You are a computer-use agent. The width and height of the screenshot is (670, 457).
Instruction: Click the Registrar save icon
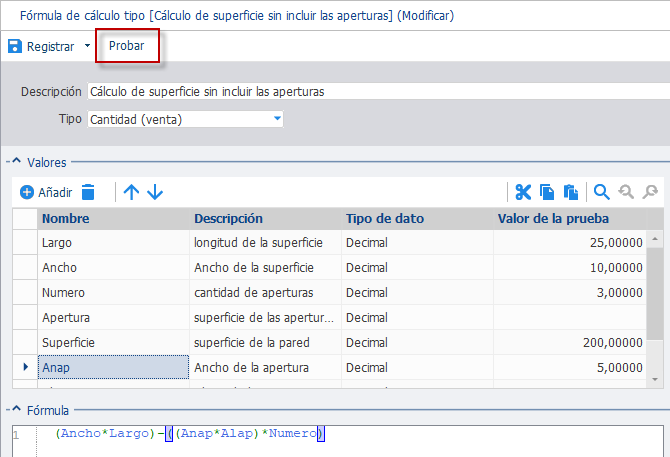point(15,46)
